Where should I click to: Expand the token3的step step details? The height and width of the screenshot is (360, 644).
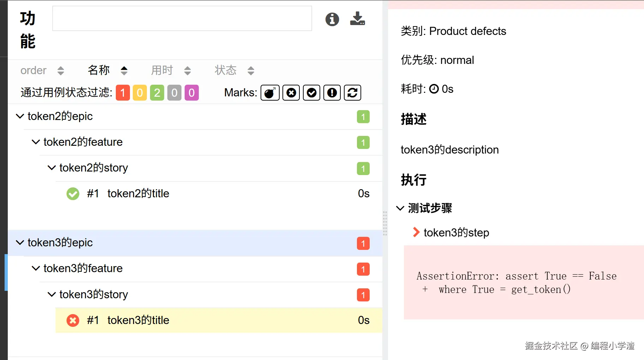point(416,232)
